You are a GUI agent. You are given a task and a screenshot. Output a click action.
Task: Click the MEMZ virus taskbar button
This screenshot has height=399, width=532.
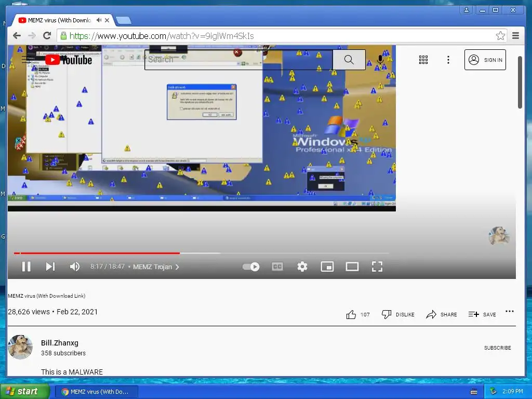click(x=96, y=392)
